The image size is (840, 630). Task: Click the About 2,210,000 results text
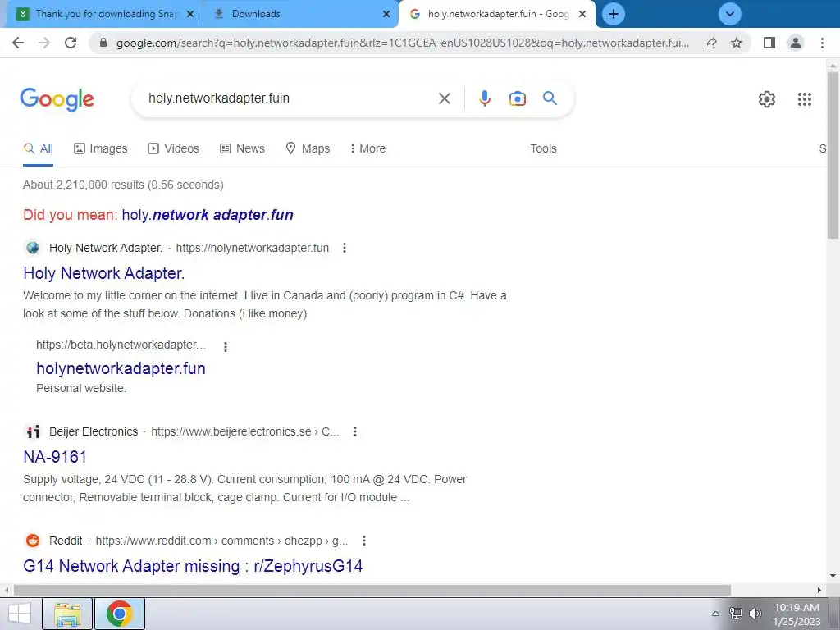[123, 185]
